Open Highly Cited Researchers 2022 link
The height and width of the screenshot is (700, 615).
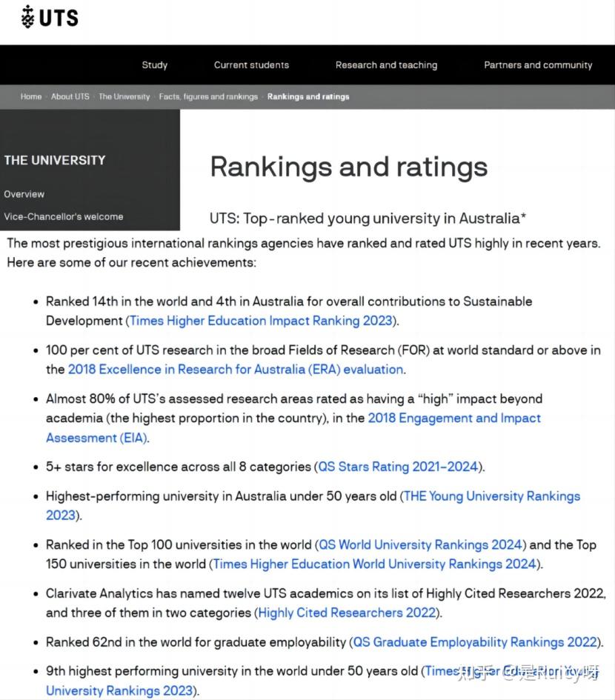coord(347,613)
